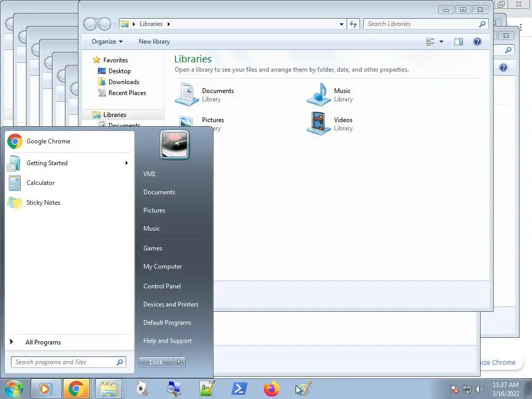Open VM1 user folder link
This screenshot has width=532, height=399.
[149, 174]
